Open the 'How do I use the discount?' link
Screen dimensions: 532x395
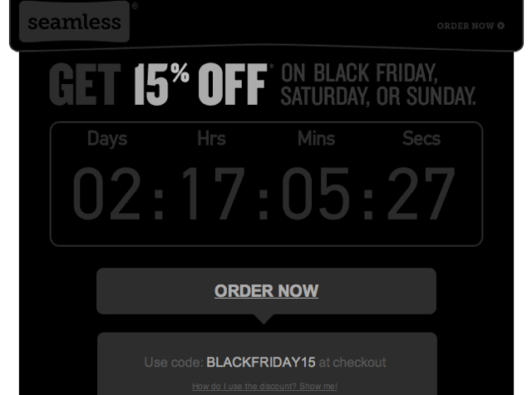point(264,386)
